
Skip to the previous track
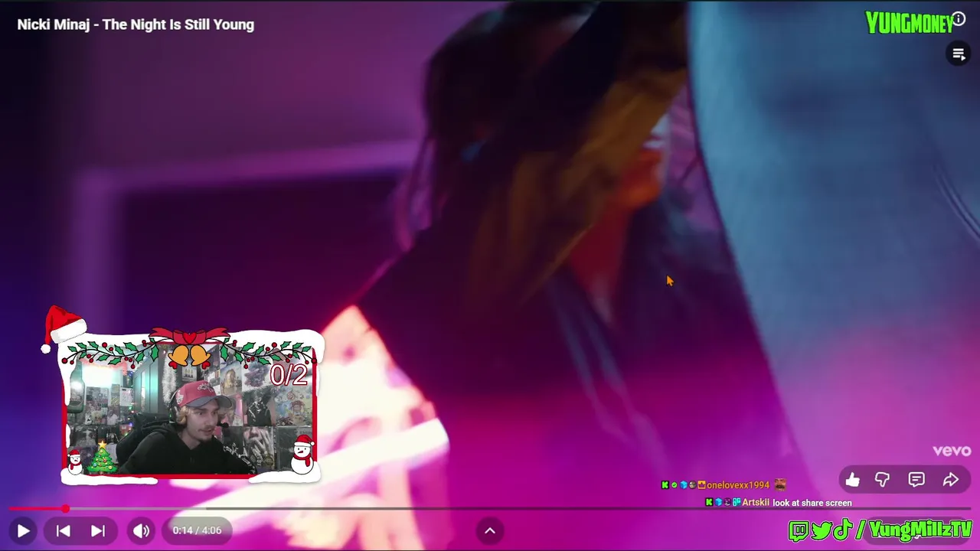[64, 530]
